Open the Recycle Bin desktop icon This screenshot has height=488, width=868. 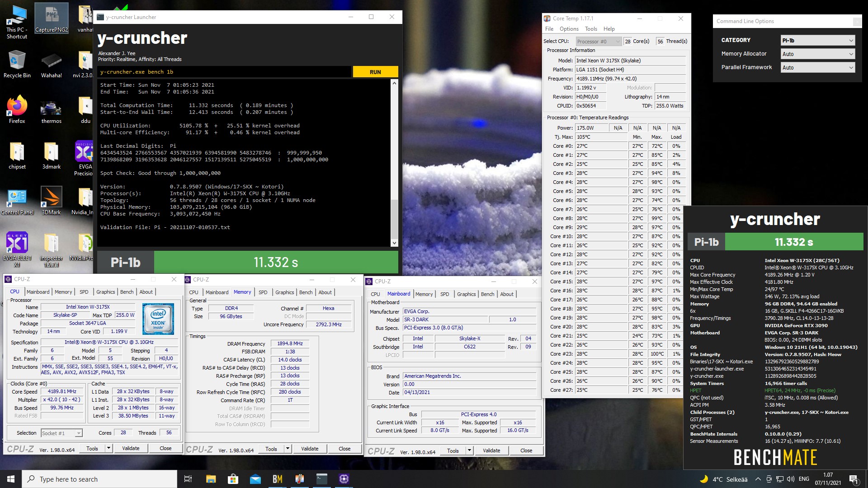(x=17, y=63)
